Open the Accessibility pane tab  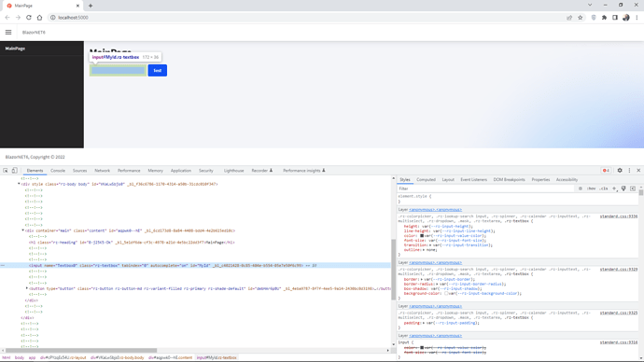point(567,179)
